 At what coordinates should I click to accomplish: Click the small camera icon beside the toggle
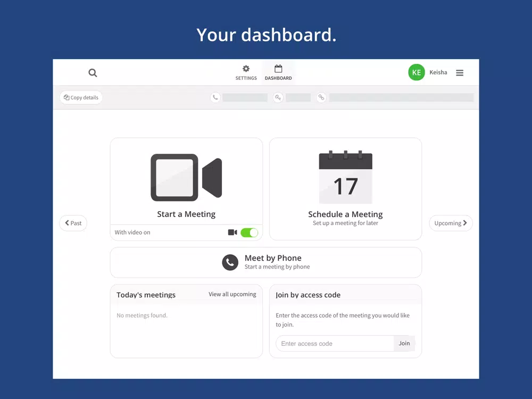click(x=232, y=232)
